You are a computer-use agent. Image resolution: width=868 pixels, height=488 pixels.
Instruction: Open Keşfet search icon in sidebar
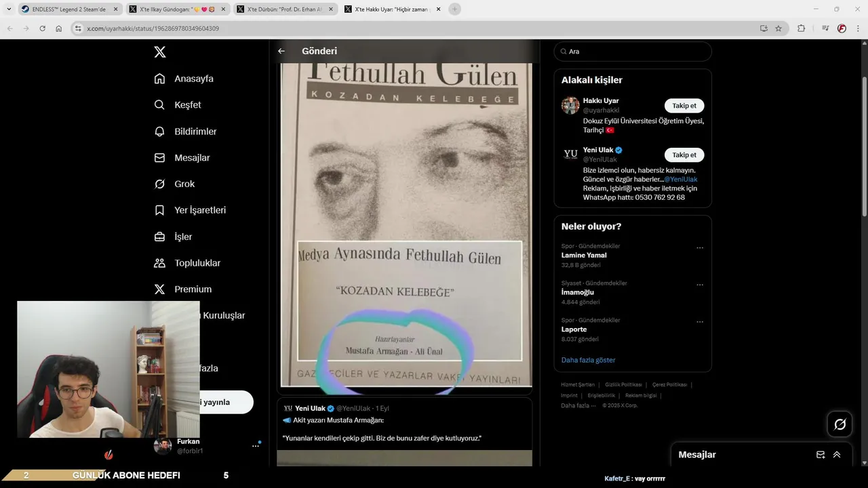click(159, 105)
